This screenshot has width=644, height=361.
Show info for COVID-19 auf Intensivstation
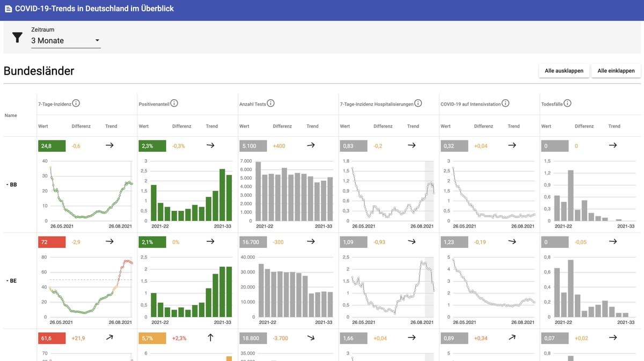[506, 104]
